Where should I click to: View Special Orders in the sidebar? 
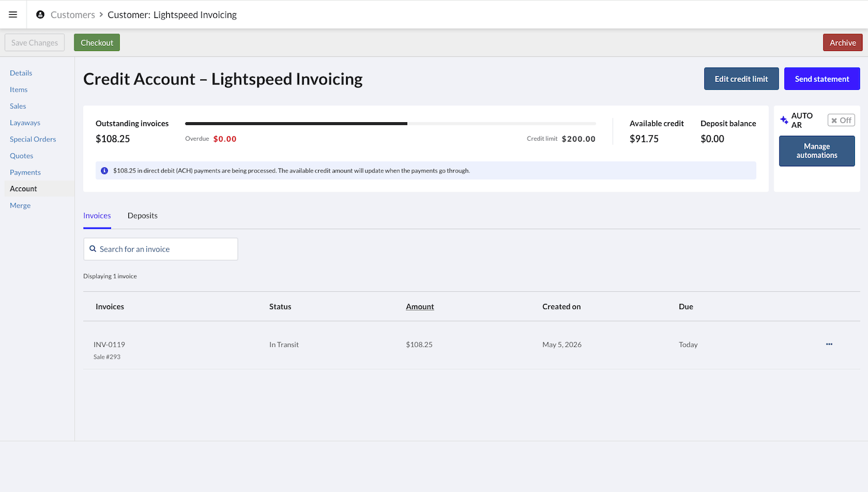(x=33, y=139)
